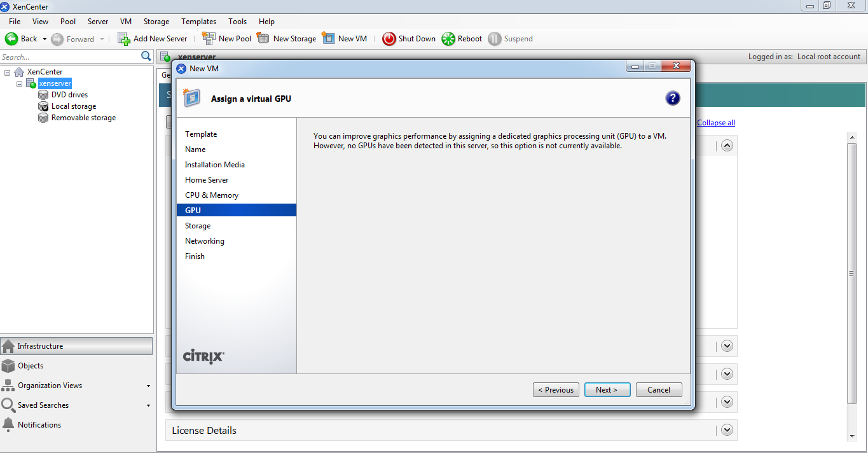Click the DVD drives disk icon
This screenshot has width=868, height=453.
(x=43, y=95)
